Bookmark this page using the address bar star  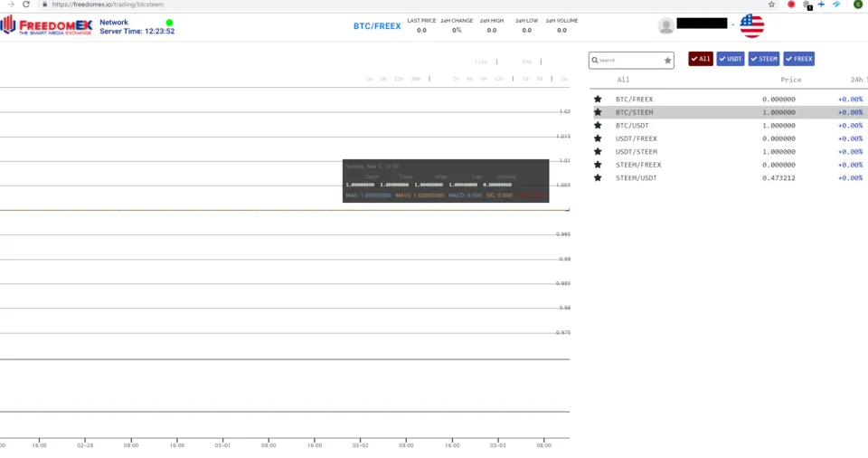tap(771, 4)
